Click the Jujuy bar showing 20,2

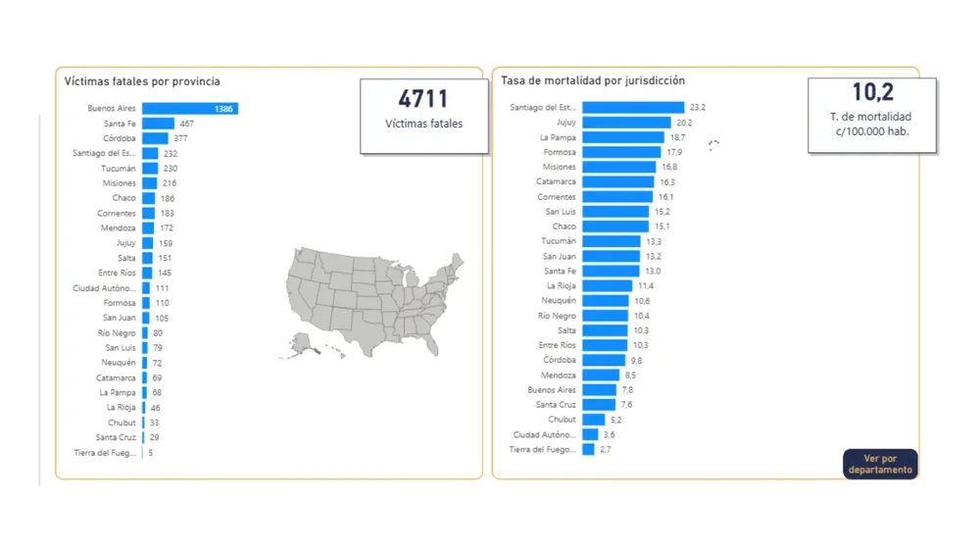pyautogui.click(x=626, y=123)
